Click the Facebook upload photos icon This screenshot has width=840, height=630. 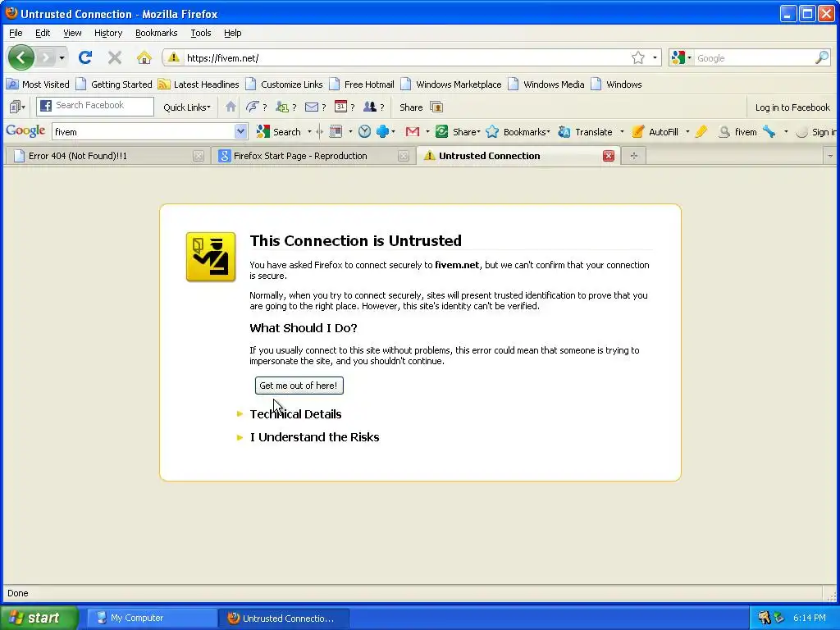point(436,107)
